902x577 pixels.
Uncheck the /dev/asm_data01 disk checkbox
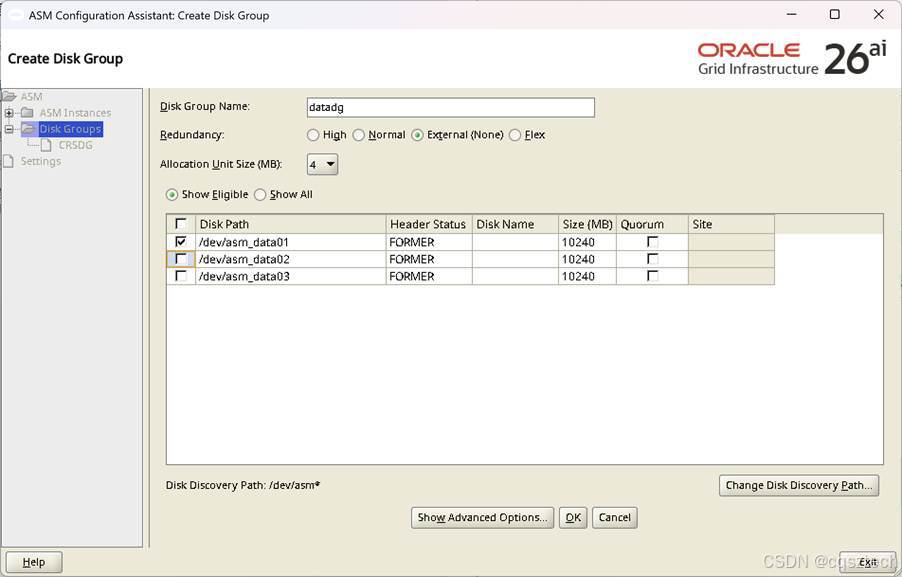tap(181, 242)
